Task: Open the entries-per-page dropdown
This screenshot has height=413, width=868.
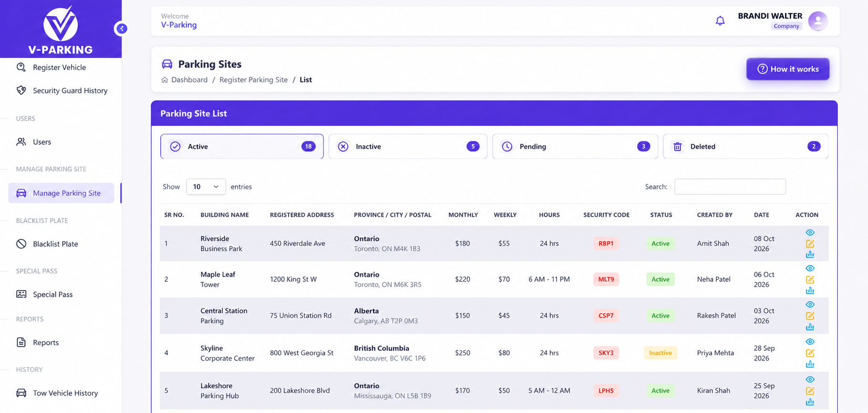Action: [x=206, y=187]
